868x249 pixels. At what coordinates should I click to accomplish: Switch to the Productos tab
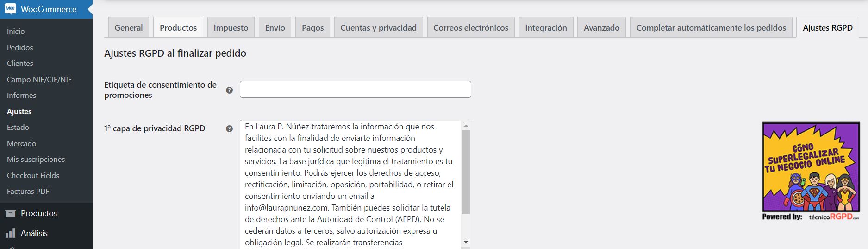178,27
